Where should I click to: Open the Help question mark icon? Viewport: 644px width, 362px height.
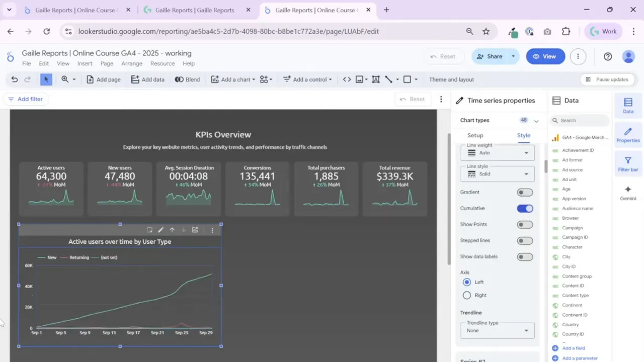pyautogui.click(x=608, y=56)
